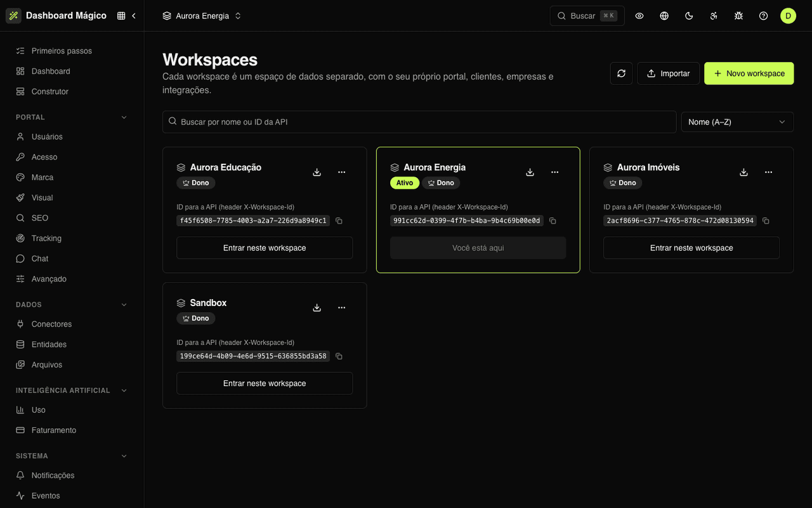
Task: Click the Importar button
Action: (x=668, y=74)
